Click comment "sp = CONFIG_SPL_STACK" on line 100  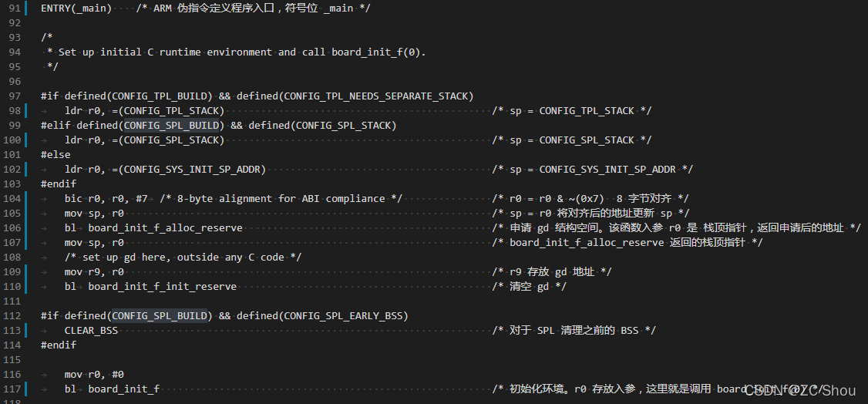[572, 140]
